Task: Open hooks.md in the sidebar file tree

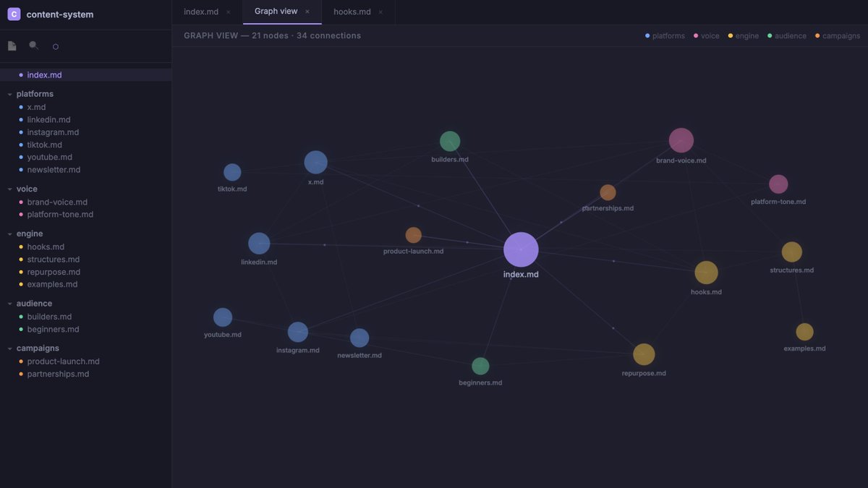Action: click(x=85, y=247)
